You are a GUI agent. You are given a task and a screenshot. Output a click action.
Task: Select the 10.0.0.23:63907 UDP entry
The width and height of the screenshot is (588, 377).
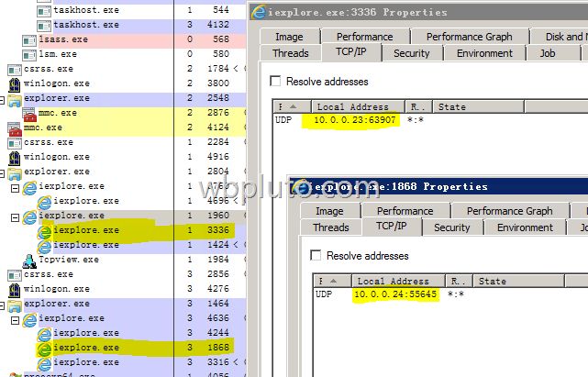[x=354, y=120]
